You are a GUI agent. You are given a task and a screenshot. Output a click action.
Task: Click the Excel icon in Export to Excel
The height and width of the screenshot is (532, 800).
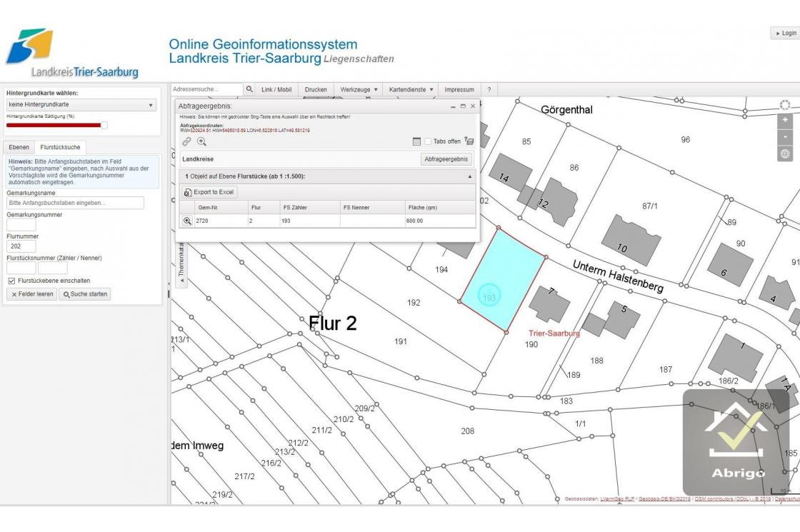[x=187, y=192]
